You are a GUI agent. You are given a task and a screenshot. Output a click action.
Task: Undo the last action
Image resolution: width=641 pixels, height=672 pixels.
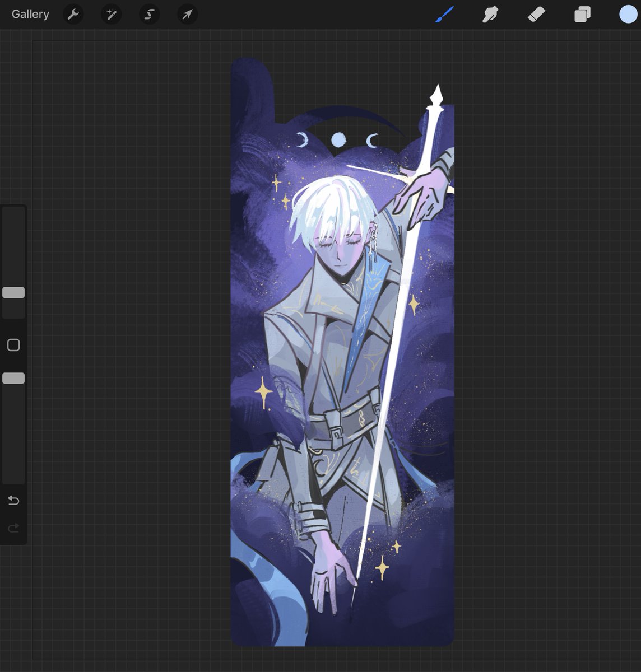13,500
